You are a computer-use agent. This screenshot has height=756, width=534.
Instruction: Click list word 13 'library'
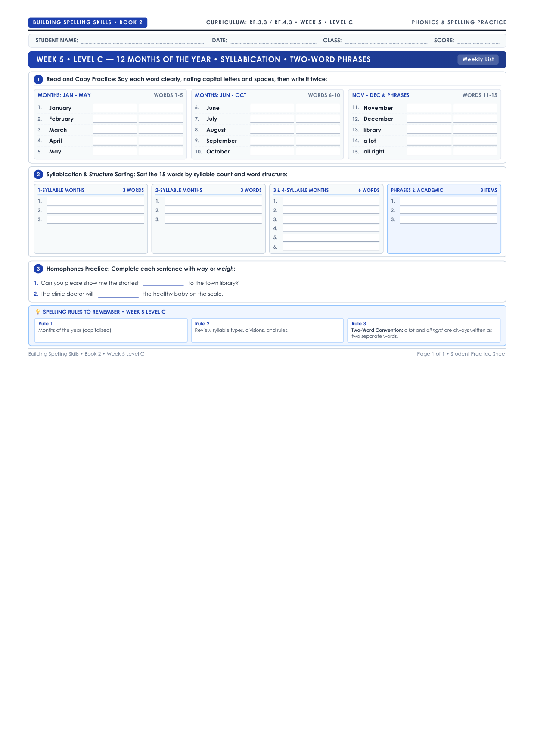tap(373, 130)
